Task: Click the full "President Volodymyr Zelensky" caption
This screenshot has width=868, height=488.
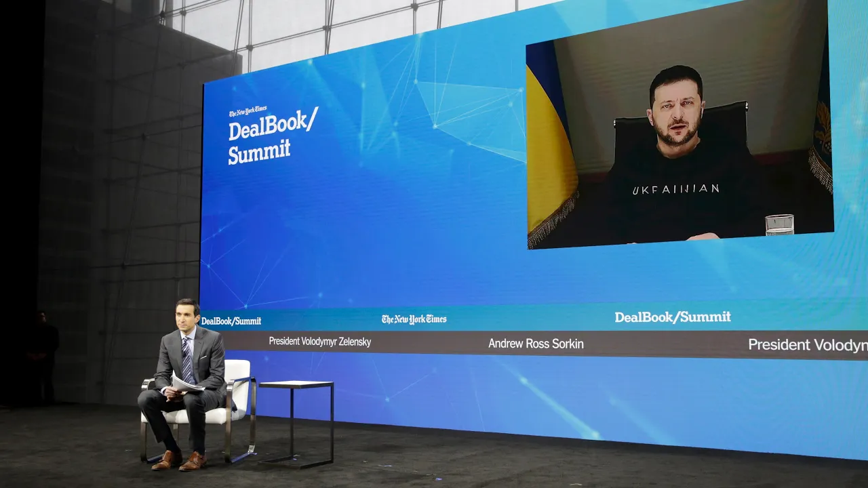Action: [x=320, y=342]
